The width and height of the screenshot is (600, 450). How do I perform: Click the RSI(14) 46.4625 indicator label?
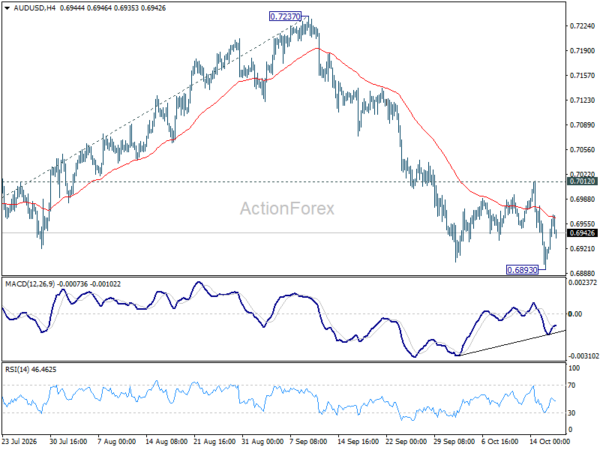[x=31, y=370]
